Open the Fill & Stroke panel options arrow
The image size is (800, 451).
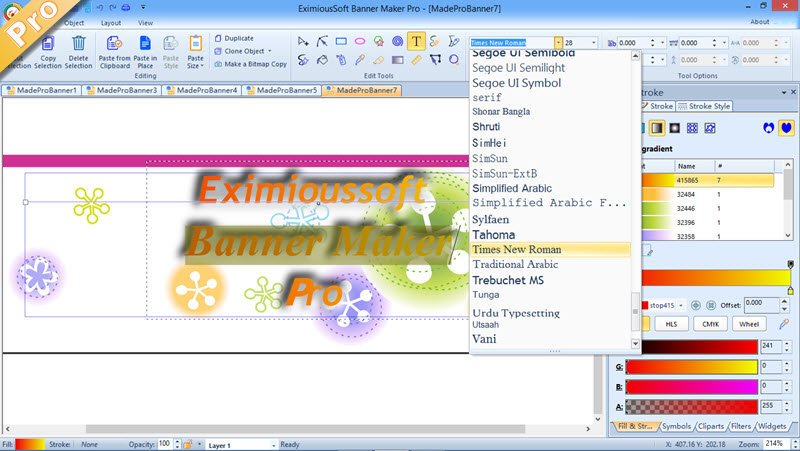click(x=784, y=92)
